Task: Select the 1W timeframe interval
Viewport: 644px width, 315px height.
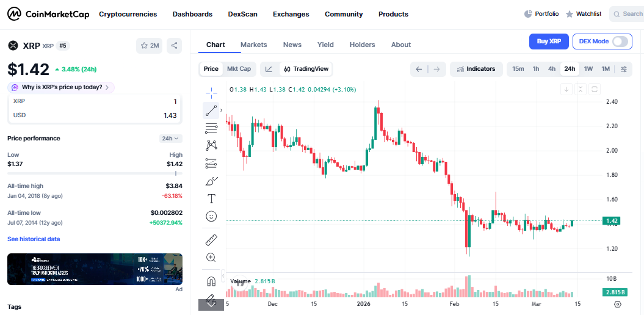Action: (588, 69)
